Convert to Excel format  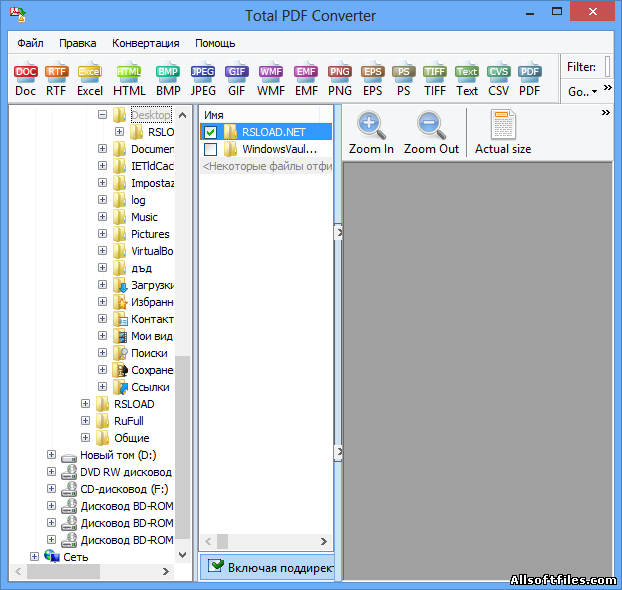pos(90,81)
